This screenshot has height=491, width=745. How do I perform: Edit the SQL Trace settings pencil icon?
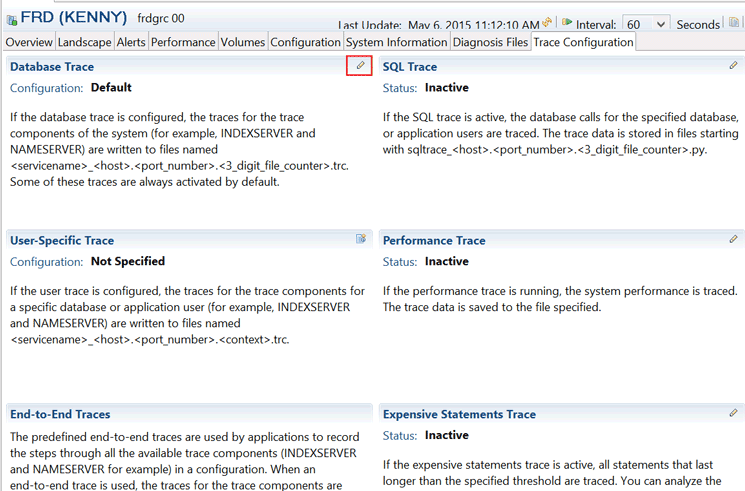(x=733, y=65)
